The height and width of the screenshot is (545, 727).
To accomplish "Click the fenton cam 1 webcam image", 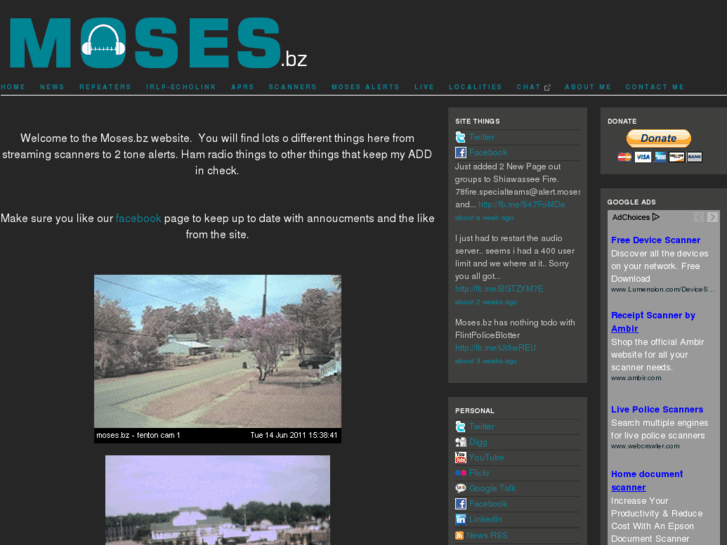I will pos(217,359).
